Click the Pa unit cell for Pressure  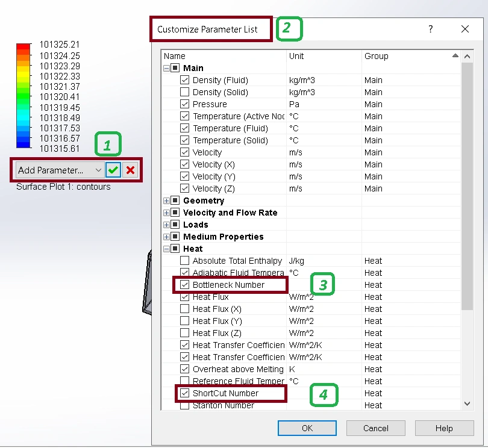tap(294, 104)
